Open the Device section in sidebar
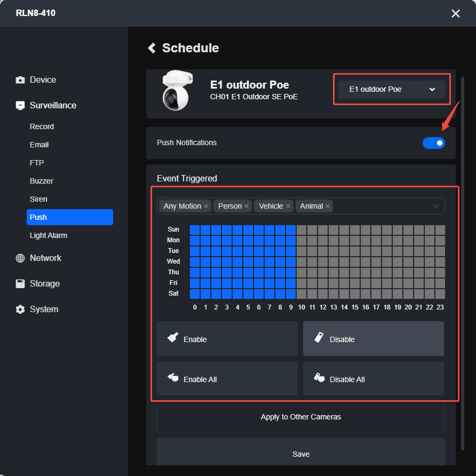The image size is (476, 476). (43, 80)
